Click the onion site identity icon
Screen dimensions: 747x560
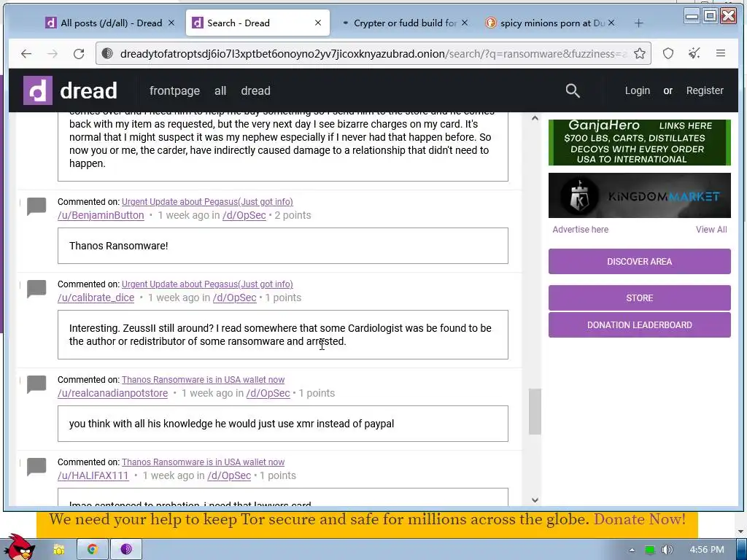pos(108,54)
